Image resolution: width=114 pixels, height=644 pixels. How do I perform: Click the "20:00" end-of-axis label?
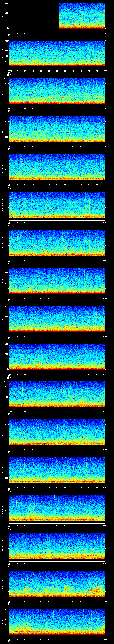[105, 601]
